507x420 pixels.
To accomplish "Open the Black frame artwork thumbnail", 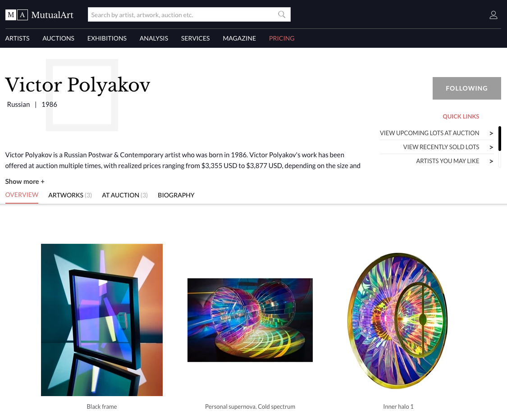I will coord(102,320).
